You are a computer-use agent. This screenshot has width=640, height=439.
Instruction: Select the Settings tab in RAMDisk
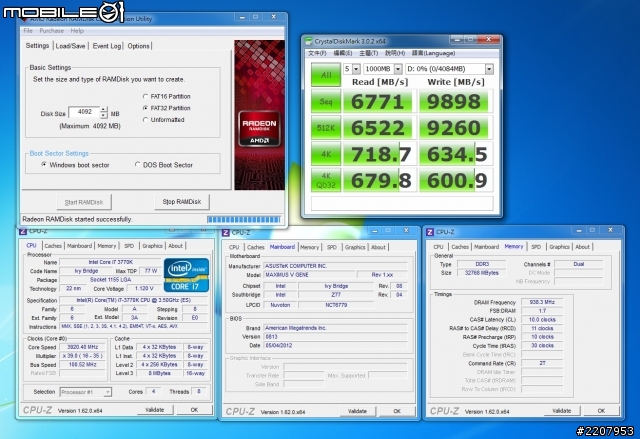pyautogui.click(x=37, y=45)
